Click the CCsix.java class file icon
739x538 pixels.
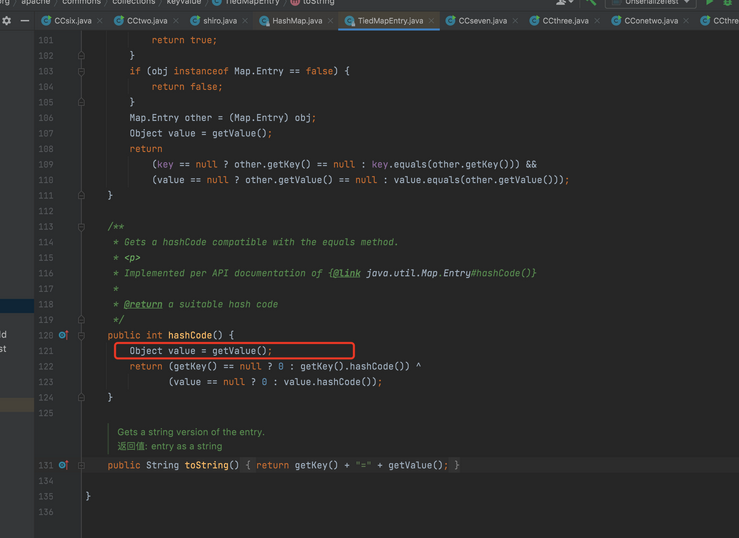click(x=46, y=21)
